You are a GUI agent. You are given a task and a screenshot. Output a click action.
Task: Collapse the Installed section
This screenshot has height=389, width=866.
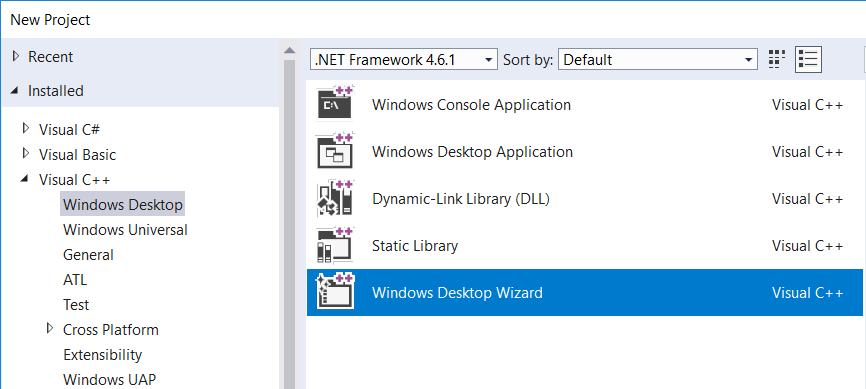point(15,90)
